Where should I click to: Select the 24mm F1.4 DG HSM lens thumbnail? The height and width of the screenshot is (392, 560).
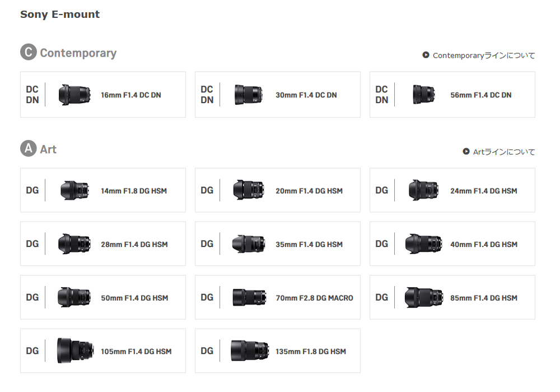[423, 190]
